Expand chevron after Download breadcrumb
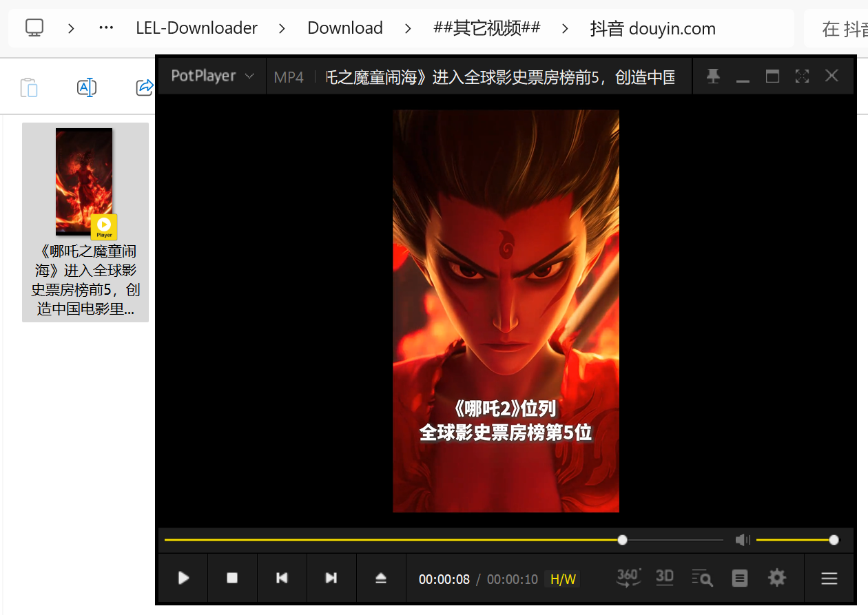Viewport: 868px width, 615px height. pyautogui.click(x=408, y=28)
